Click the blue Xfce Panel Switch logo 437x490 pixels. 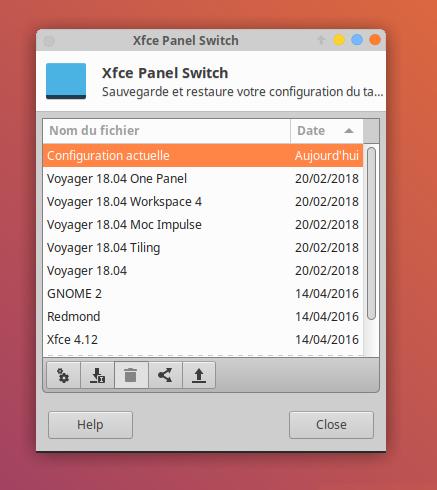[x=66, y=81]
